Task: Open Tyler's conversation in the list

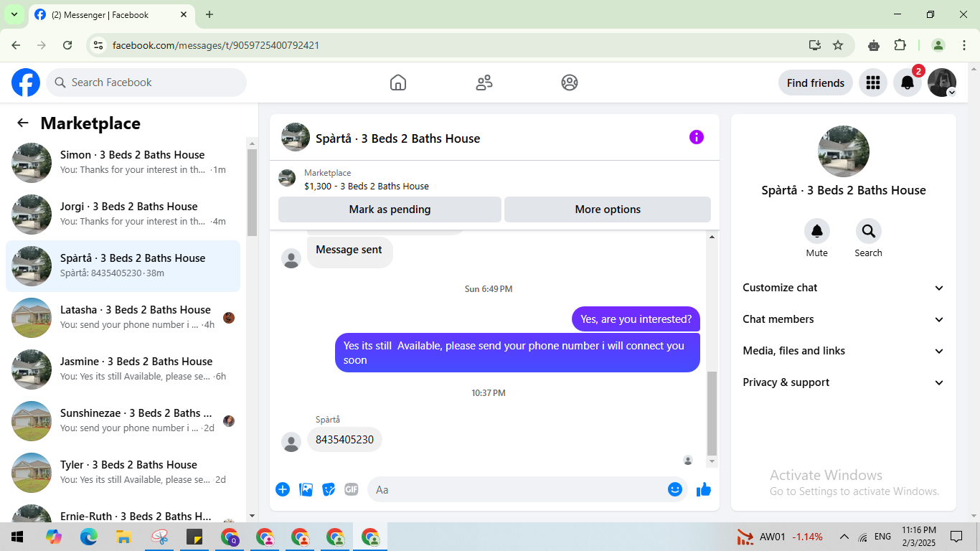Action: [123, 473]
